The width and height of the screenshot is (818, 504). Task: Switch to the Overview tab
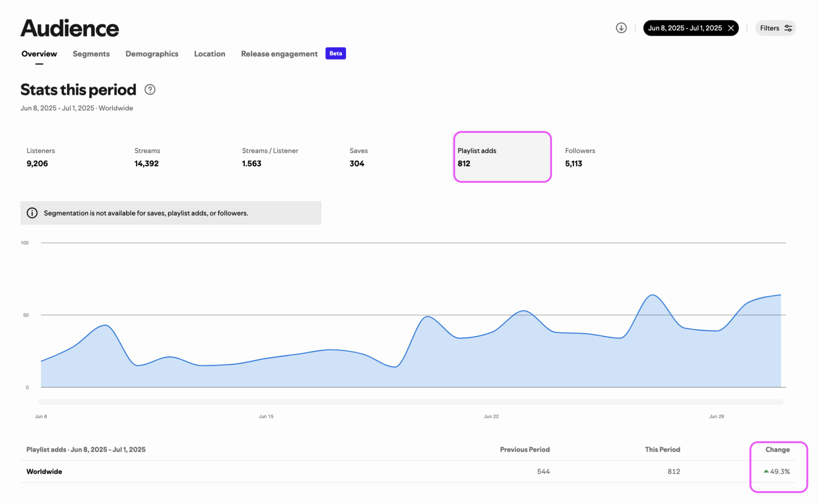pyautogui.click(x=39, y=54)
